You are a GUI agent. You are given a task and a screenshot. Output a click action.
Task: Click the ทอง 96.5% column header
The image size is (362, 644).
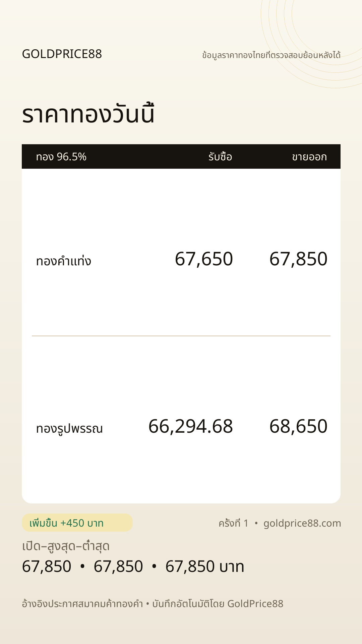[x=61, y=157]
